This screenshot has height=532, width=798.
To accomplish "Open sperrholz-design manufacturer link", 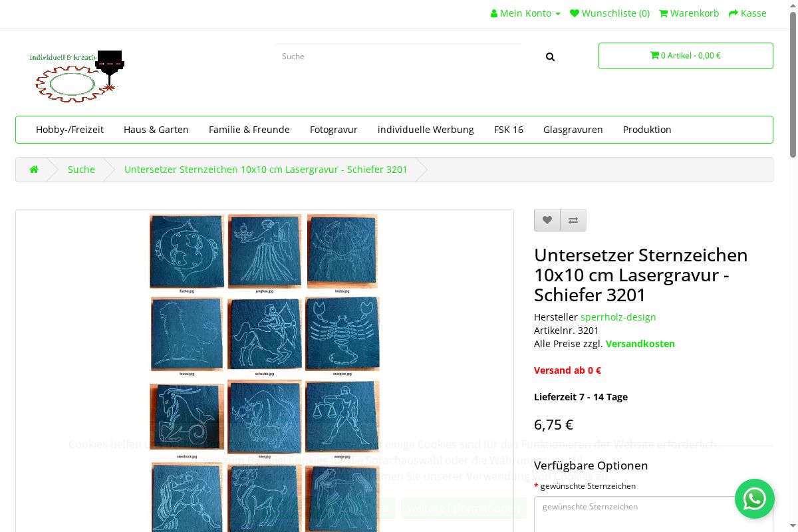I will click(618, 317).
